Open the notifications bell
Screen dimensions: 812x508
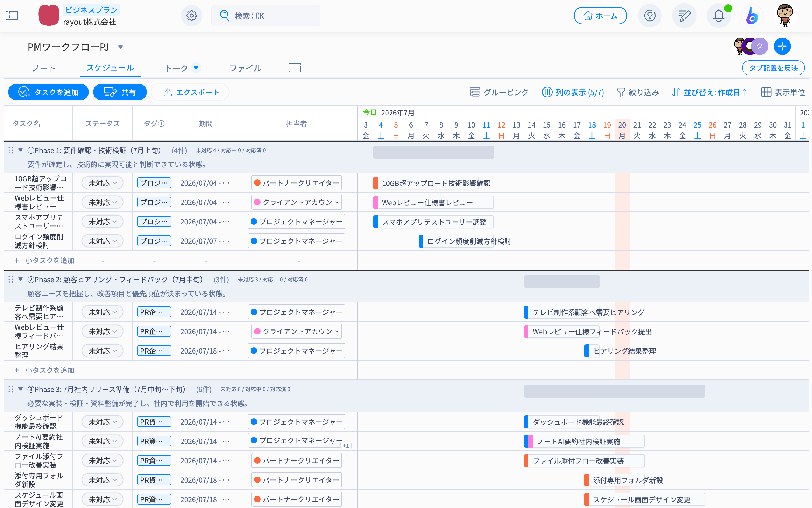pyautogui.click(x=719, y=15)
